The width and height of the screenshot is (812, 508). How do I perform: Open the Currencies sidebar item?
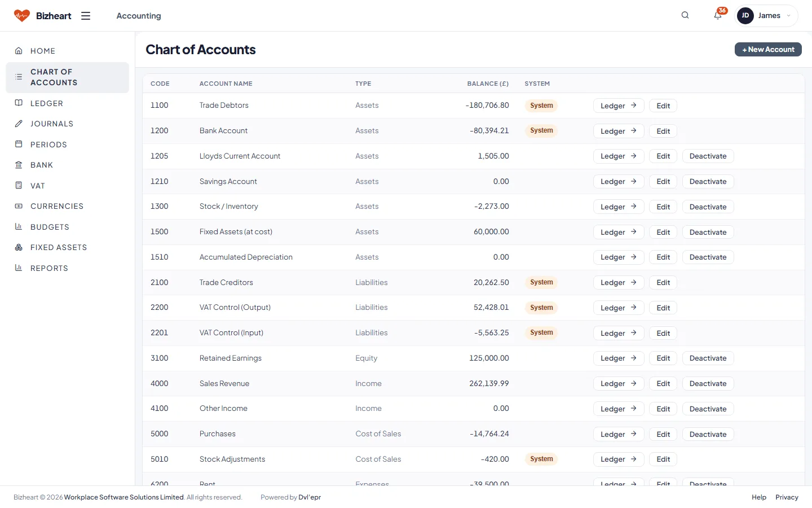[67, 206]
